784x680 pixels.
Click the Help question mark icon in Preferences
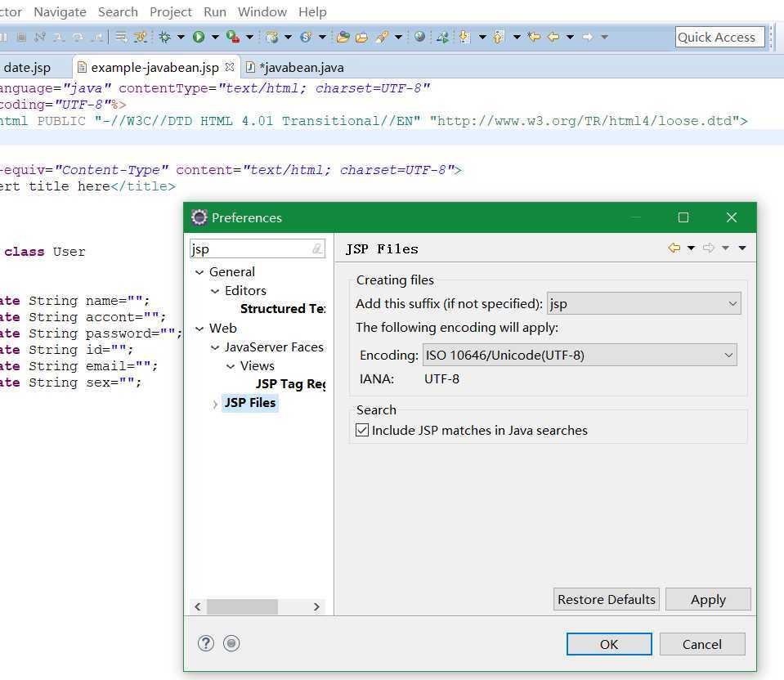point(205,643)
